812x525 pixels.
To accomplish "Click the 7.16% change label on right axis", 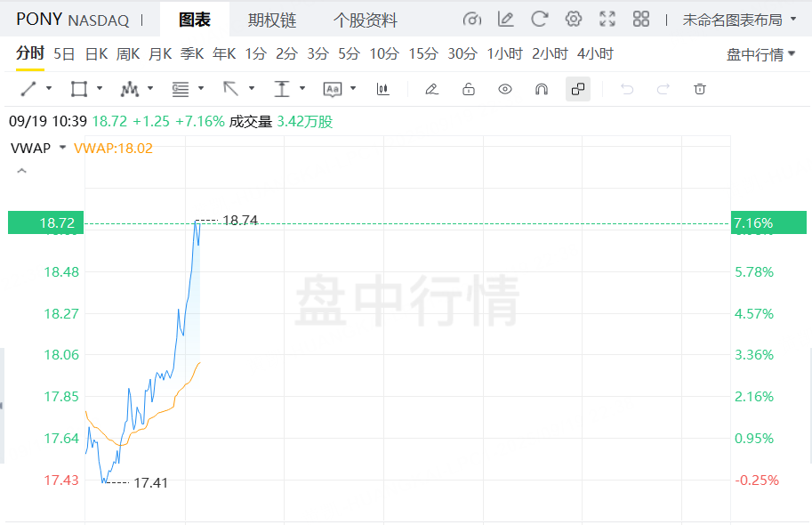I will coord(768,222).
